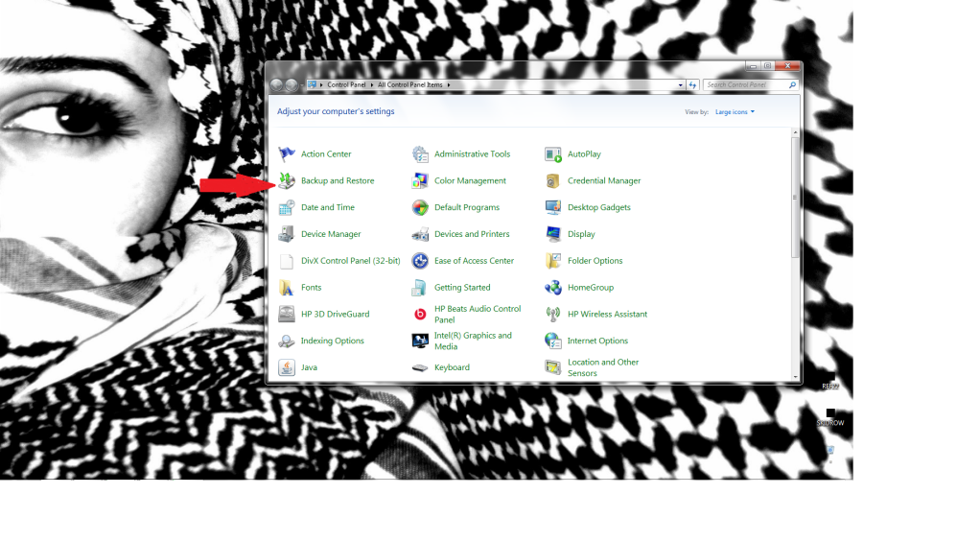The image size is (980, 541).
Task: Select the SKIDROW desktop icon
Action: (830, 418)
